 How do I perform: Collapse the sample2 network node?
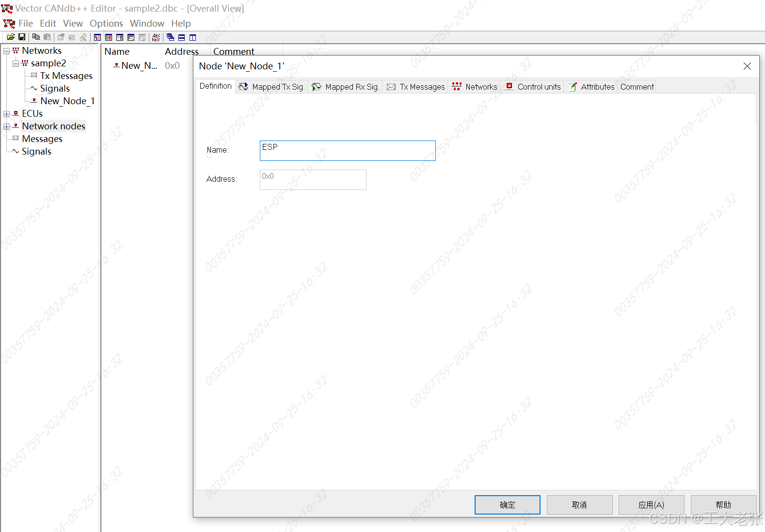pyautogui.click(x=16, y=63)
